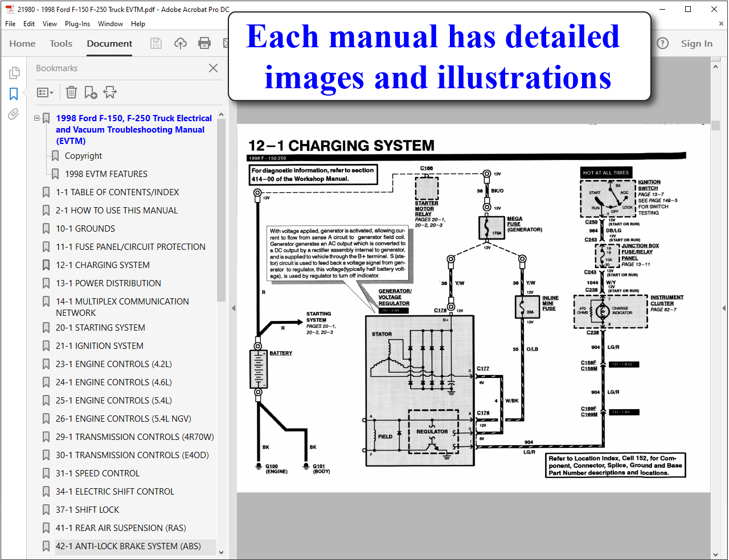Viewport: 729px width, 560px height.
Task: Open the 25-1 ENGINE CONTROLS (5.4L) bookmark
Action: (x=114, y=401)
